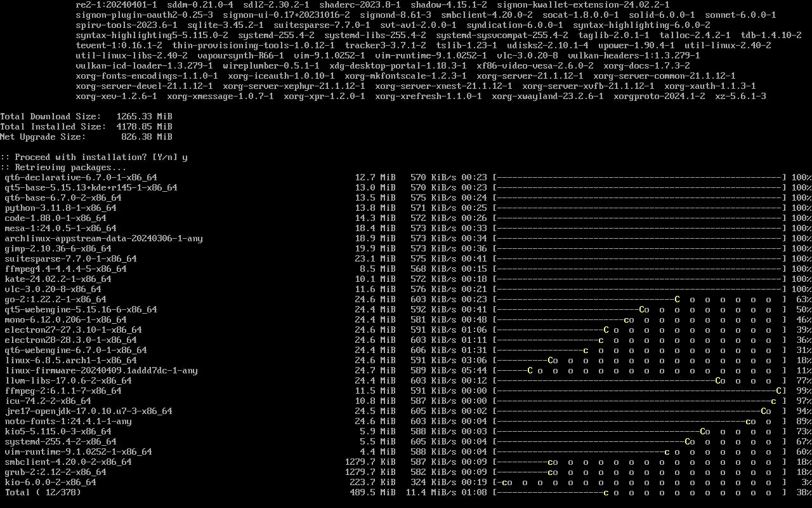
Task: Select package name code-1.88.0-1-x86_64
Action: click(x=56, y=218)
